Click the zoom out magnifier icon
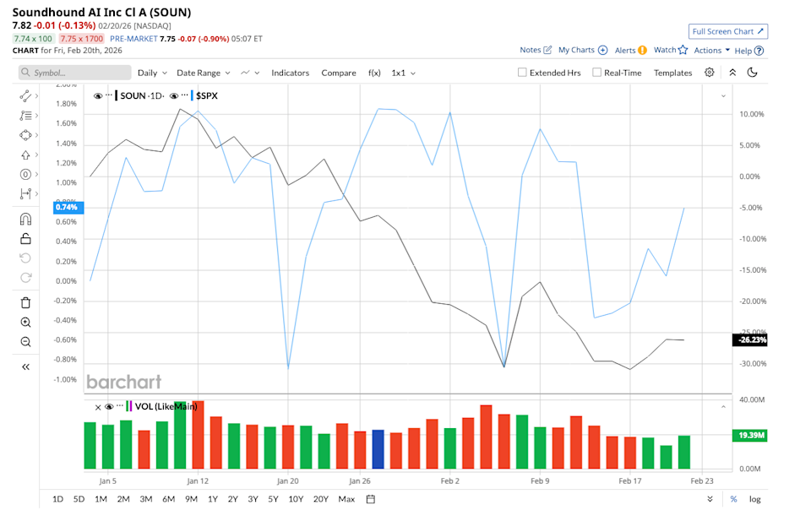The width and height of the screenshot is (811, 532). point(25,342)
